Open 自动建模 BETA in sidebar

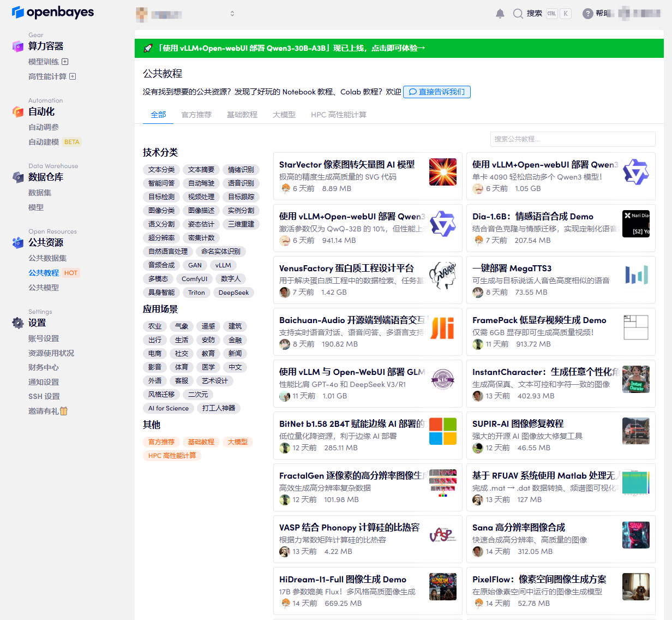tap(55, 142)
